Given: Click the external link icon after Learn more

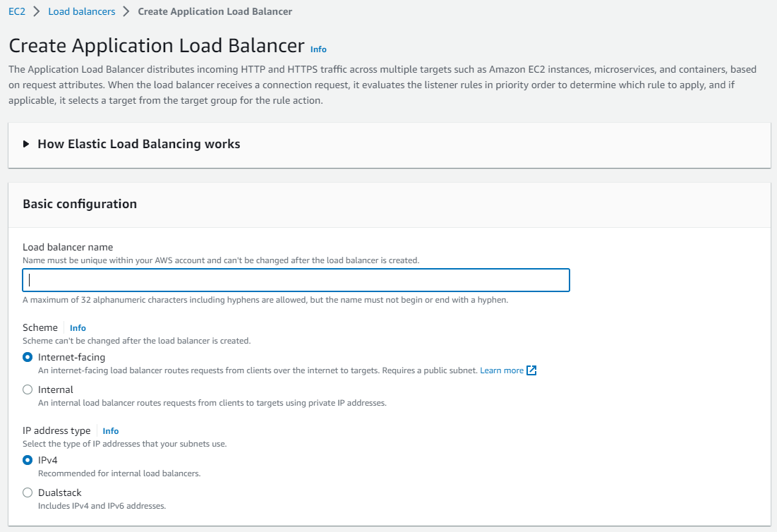Looking at the screenshot, I should click(x=531, y=370).
